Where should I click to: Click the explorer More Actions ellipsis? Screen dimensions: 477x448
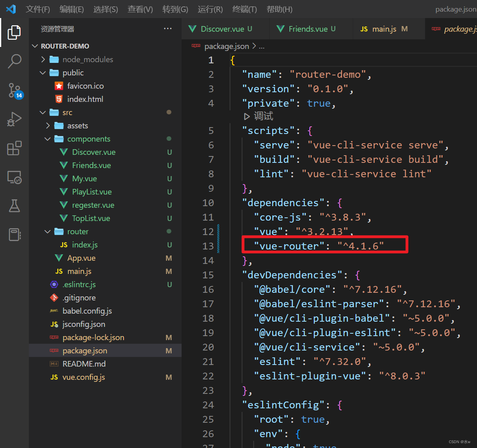[168, 29]
